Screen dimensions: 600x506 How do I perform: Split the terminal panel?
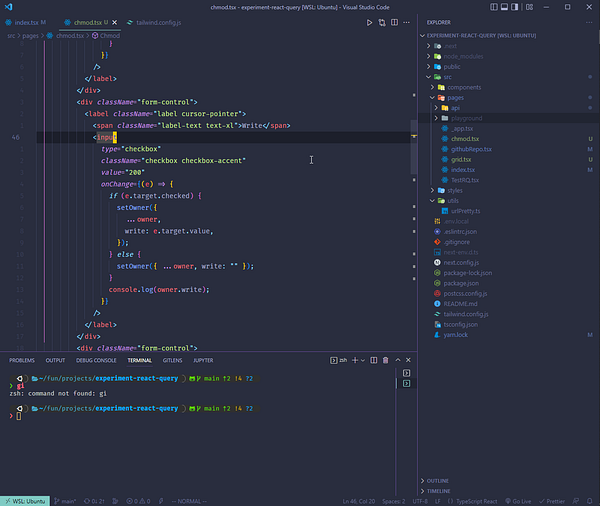click(374, 360)
